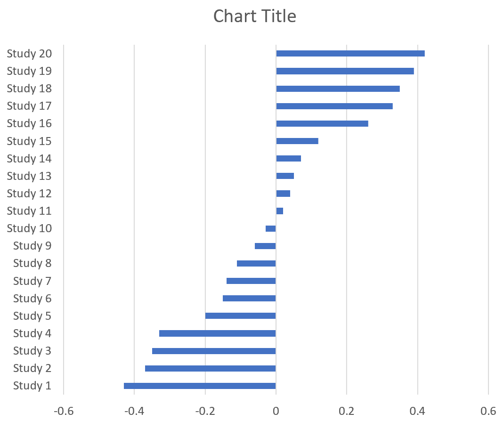
Task: Select the Study 1 bar
Action: click(200, 386)
